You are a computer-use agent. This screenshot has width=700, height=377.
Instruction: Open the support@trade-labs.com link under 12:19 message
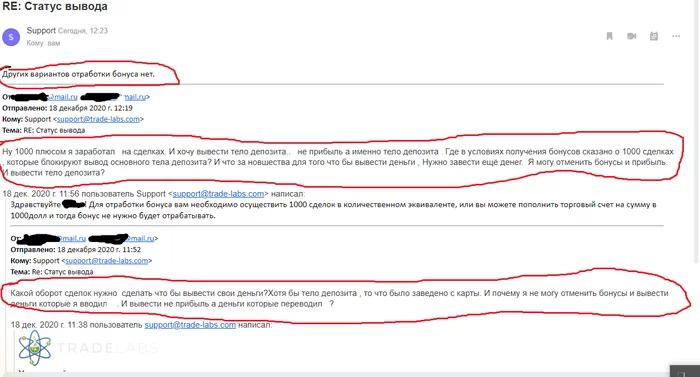(98, 119)
